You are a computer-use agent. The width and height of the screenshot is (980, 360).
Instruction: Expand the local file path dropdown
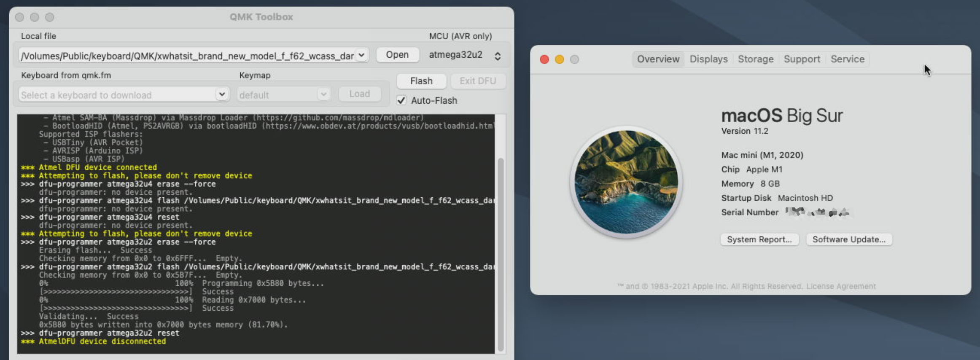point(361,55)
